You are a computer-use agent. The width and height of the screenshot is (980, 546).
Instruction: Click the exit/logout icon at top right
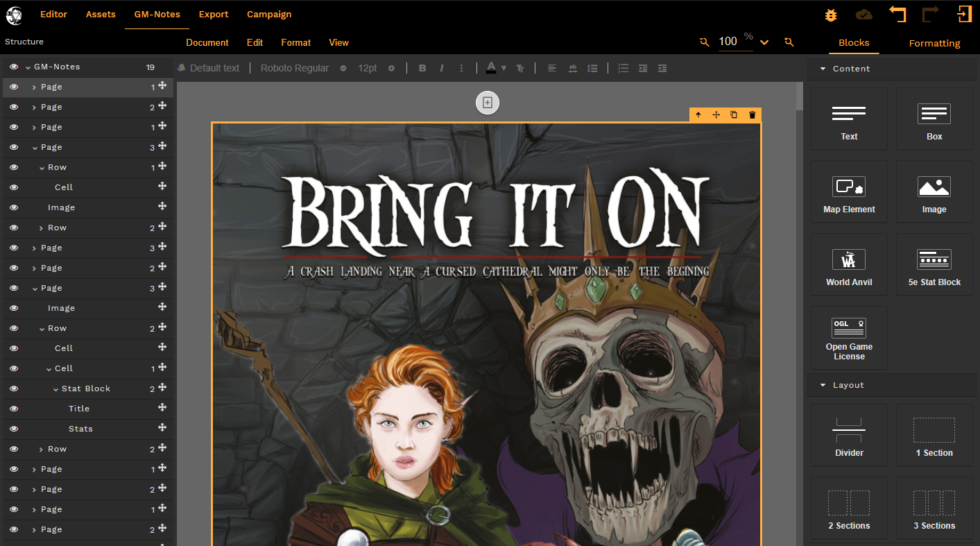pos(964,14)
